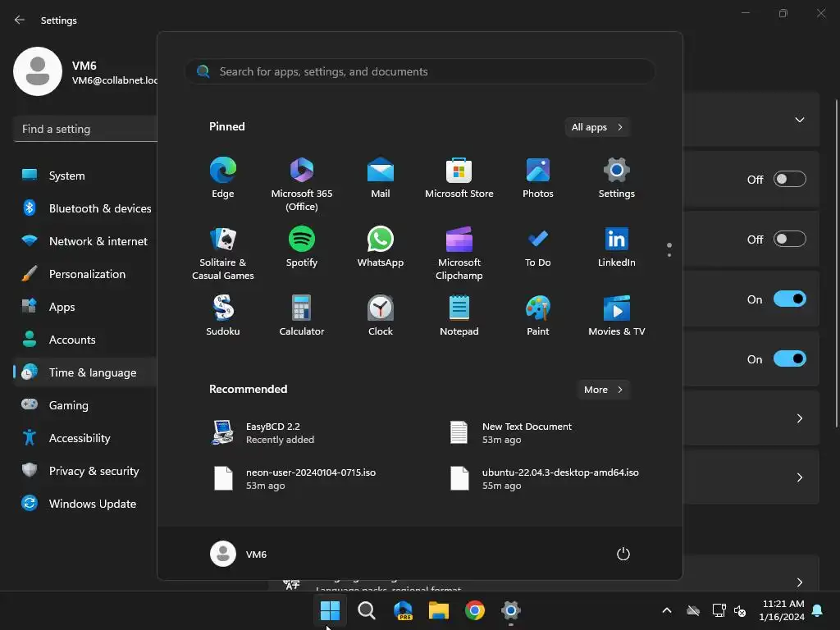
Task: Launch the Clock app
Action: 381,316
